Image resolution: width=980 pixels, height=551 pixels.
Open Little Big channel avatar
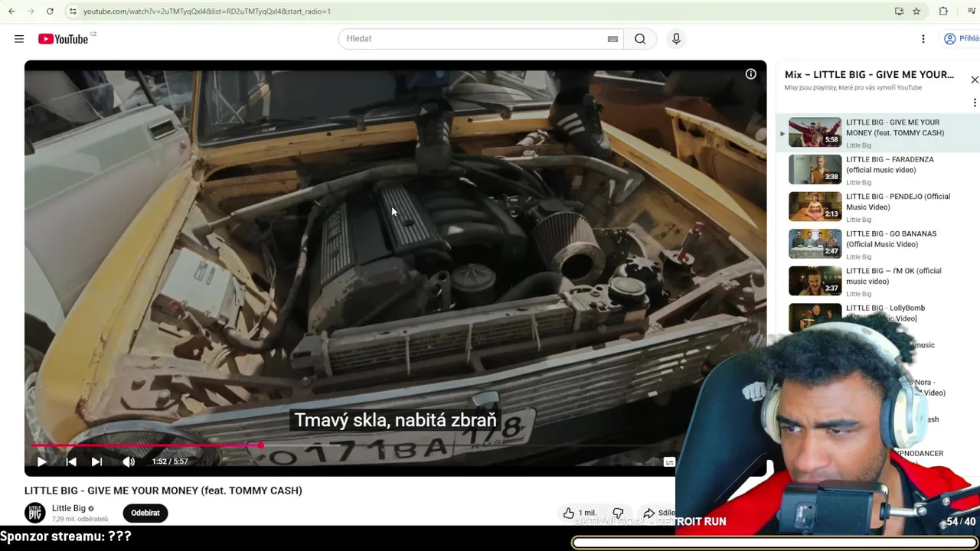(x=35, y=513)
